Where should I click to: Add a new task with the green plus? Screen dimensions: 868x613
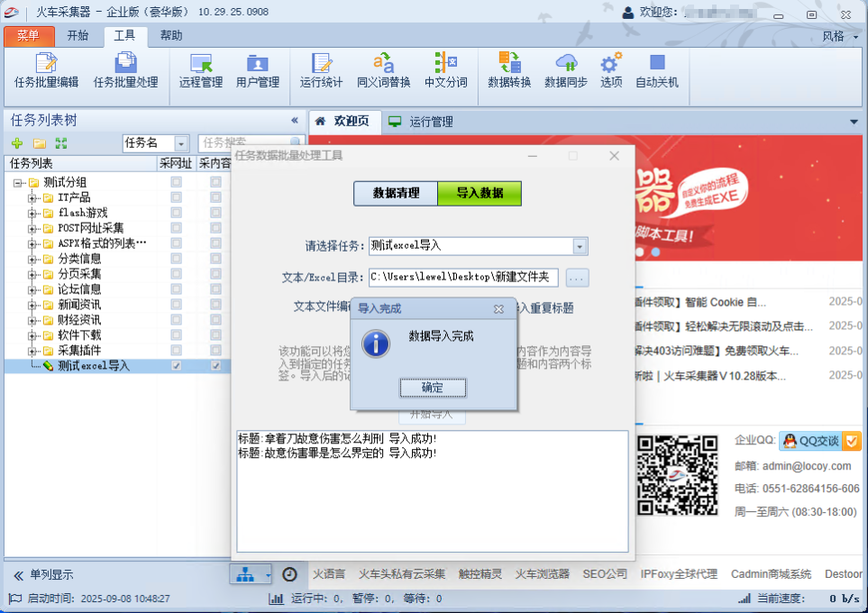(18, 142)
